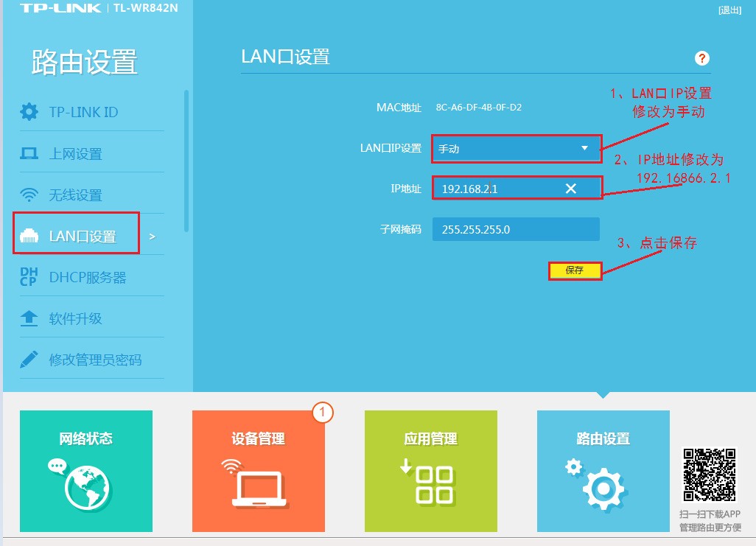
Task: Click the sidebar vertical scrollbar
Action: tap(186, 160)
